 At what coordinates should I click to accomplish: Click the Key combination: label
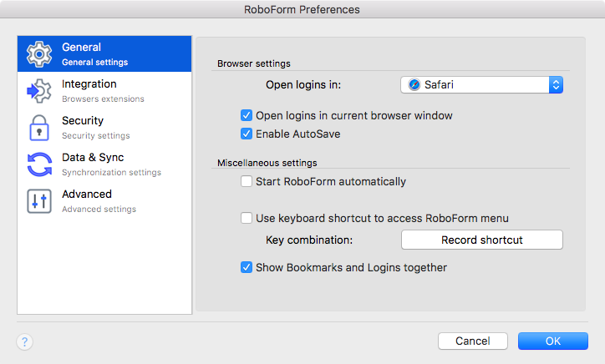309,240
